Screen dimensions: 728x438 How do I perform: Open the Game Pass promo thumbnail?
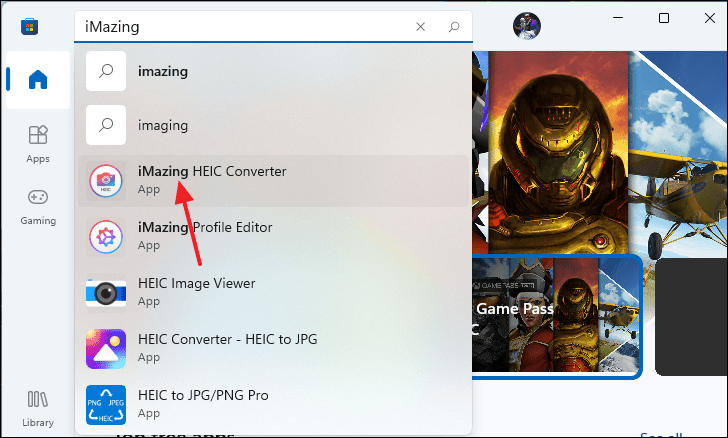pos(556,316)
